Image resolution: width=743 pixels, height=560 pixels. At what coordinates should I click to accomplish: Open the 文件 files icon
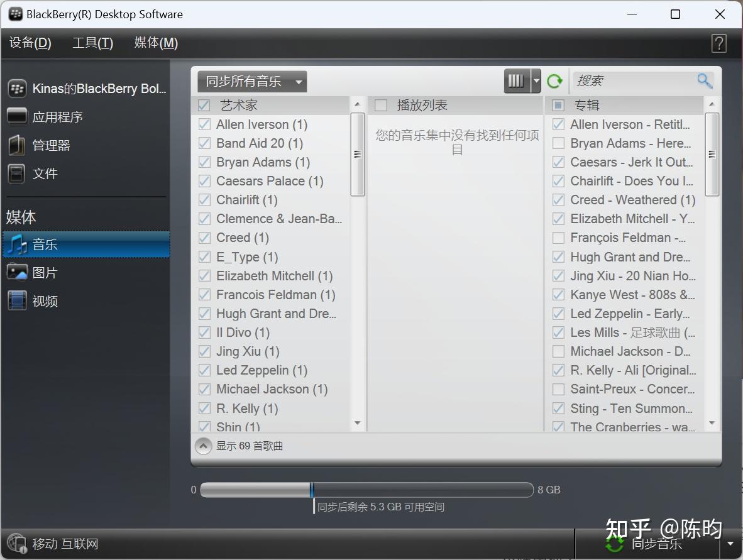click(17, 173)
